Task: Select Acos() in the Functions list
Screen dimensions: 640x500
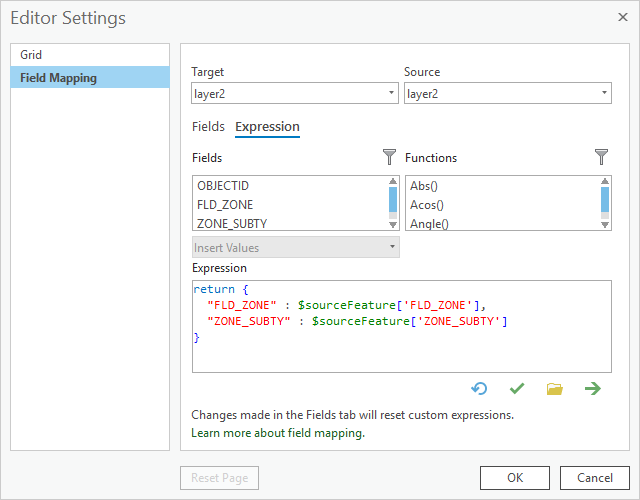Action: coord(503,204)
